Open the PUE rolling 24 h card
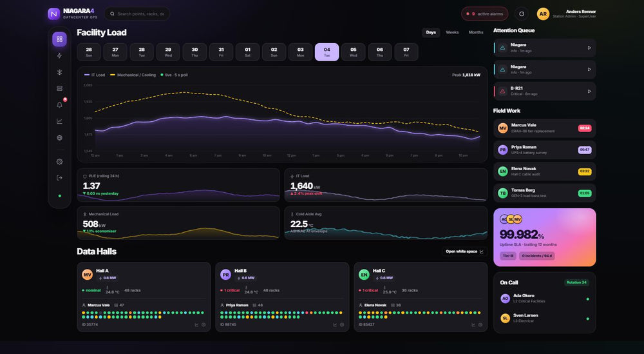The image size is (644, 354). tap(178, 185)
